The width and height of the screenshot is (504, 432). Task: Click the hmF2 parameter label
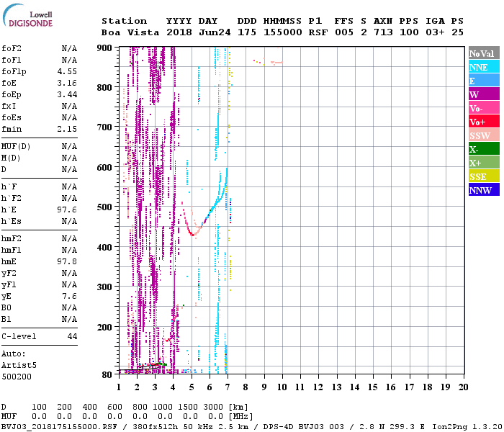(x=12, y=238)
